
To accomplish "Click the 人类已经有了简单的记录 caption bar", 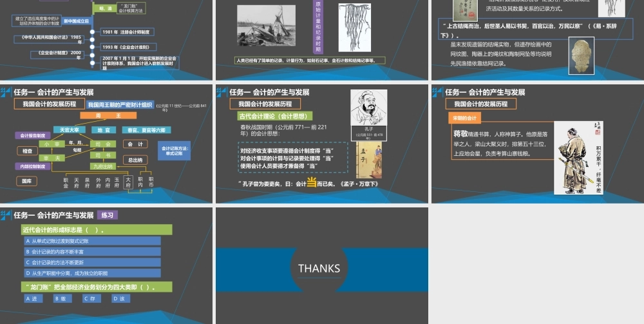I will point(310,61).
